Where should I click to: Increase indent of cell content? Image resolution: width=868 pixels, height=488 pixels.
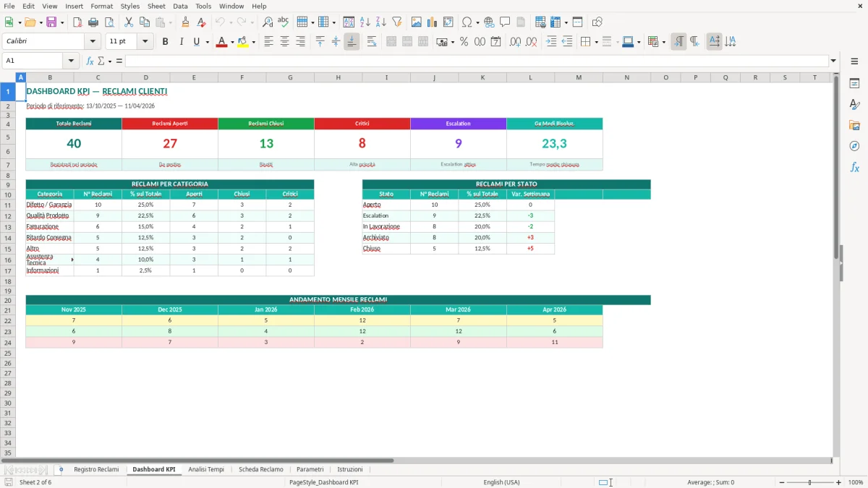[551, 42]
